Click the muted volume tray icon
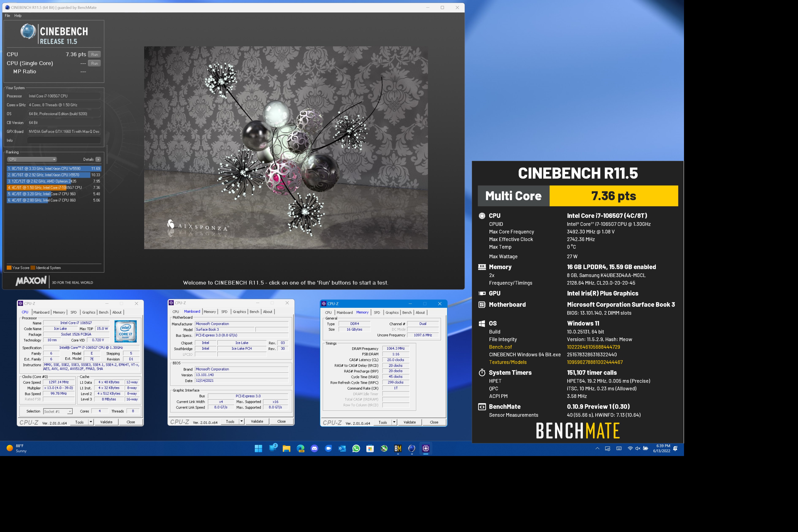This screenshot has width=798, height=532. (638, 449)
